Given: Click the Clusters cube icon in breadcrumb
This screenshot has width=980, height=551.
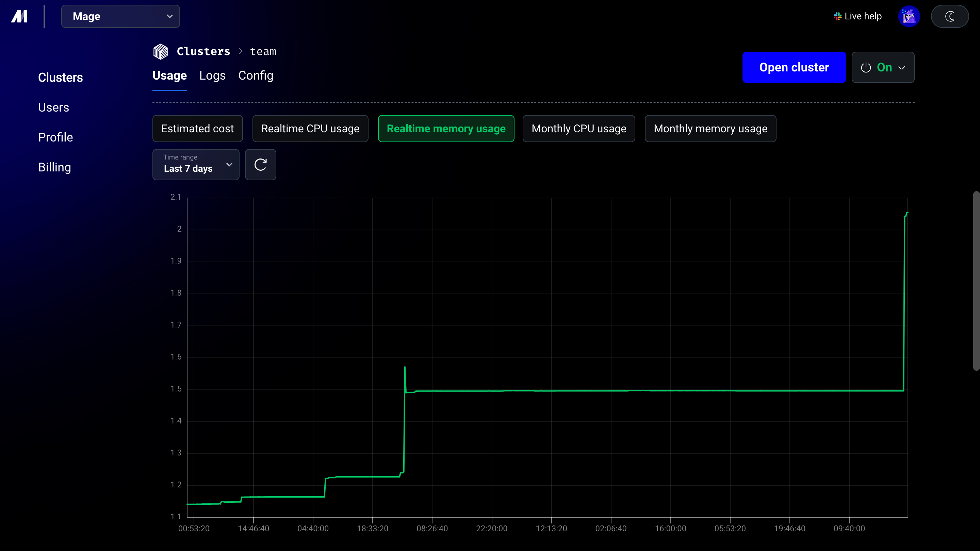Looking at the screenshot, I should [x=161, y=52].
